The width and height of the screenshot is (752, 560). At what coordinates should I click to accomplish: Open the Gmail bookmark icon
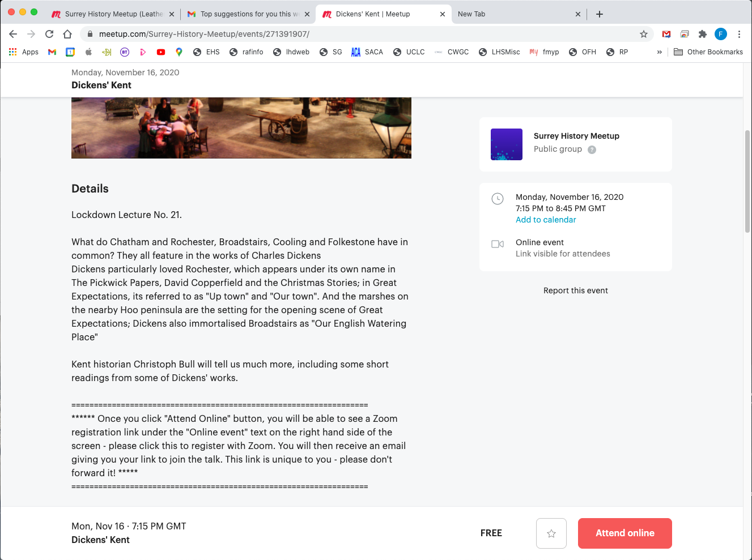[x=52, y=52]
